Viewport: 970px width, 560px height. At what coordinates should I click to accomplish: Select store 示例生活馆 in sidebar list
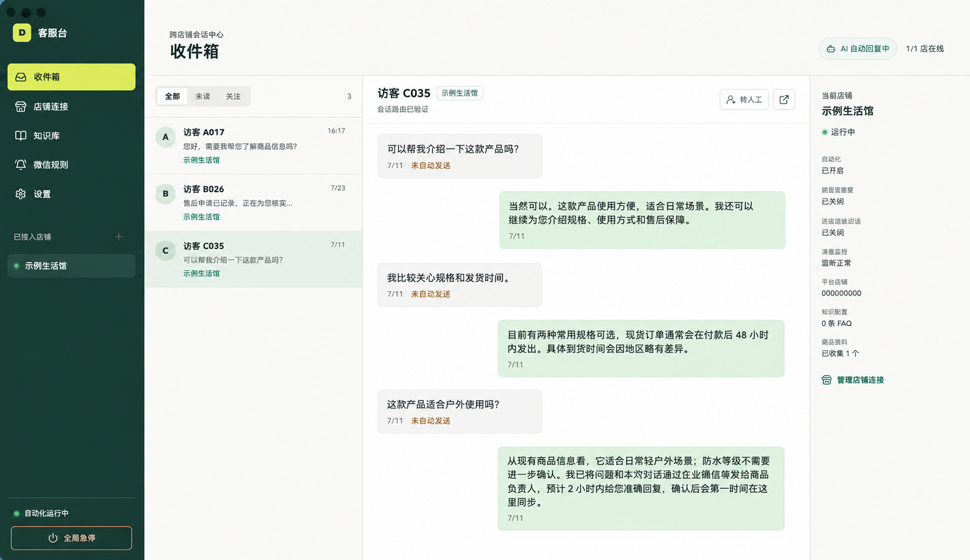click(71, 266)
